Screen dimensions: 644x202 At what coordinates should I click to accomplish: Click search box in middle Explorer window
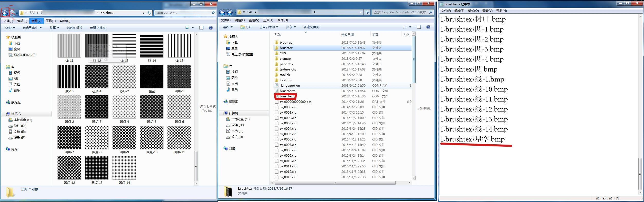[x=400, y=12]
